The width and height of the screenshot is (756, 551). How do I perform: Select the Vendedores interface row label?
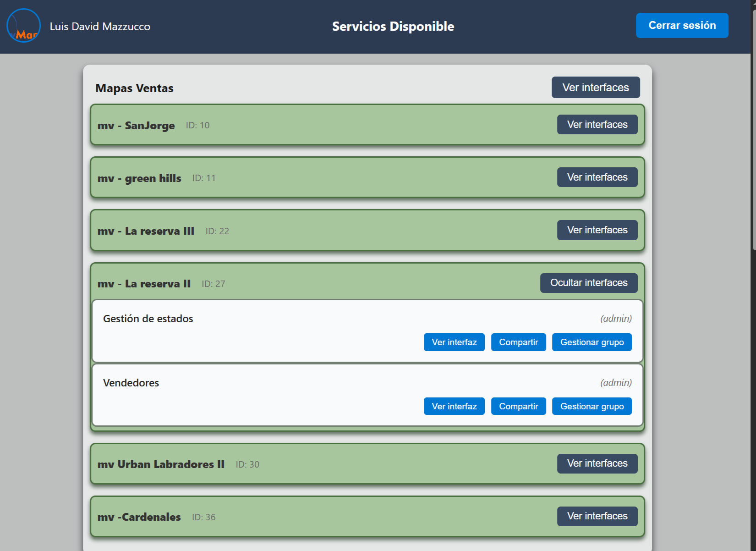pos(131,383)
